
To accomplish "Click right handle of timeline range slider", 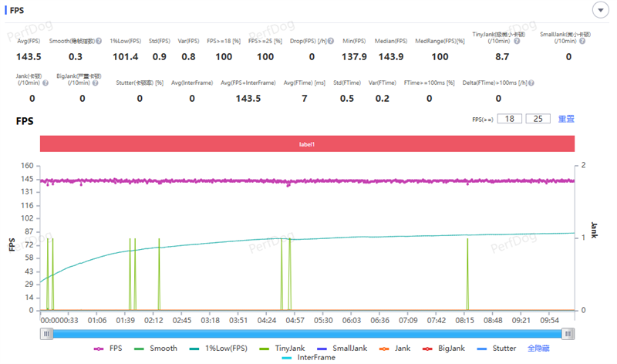I will click(568, 333).
